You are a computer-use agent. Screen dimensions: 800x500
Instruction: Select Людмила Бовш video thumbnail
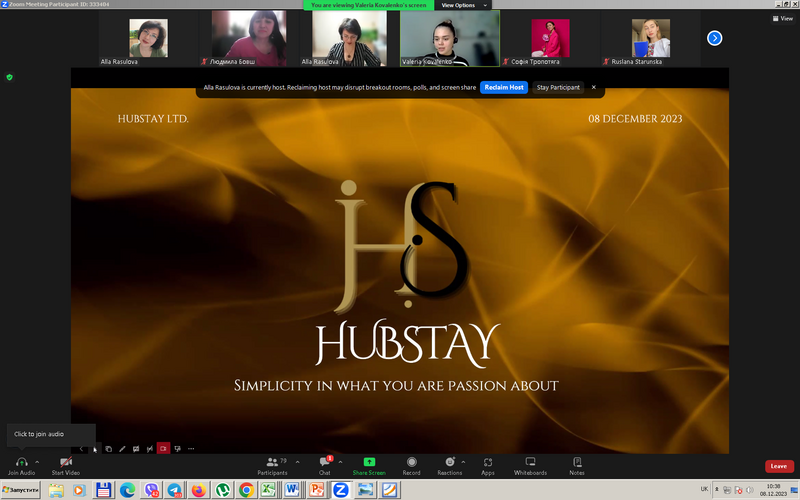pyautogui.click(x=249, y=38)
